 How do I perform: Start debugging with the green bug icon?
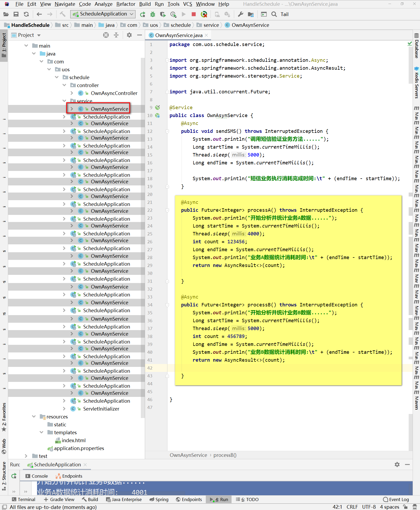[152, 14]
